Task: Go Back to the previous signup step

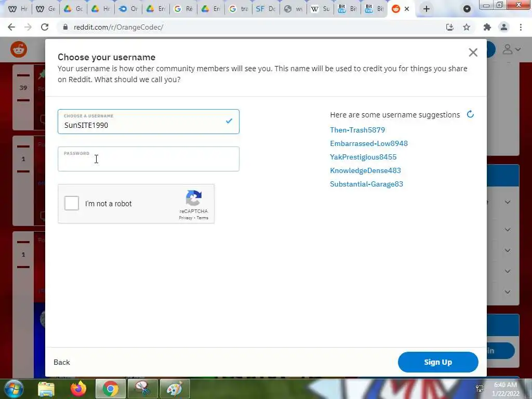Action: pos(62,362)
